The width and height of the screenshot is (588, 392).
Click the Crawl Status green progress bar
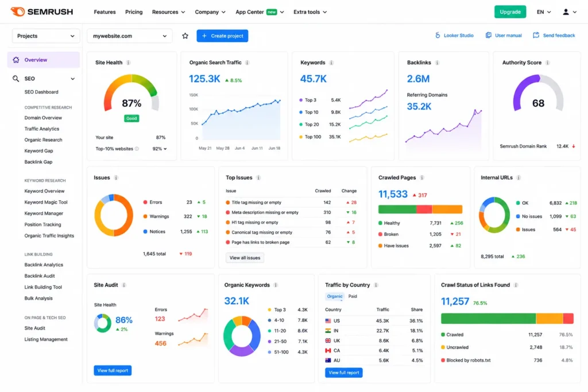coord(488,319)
